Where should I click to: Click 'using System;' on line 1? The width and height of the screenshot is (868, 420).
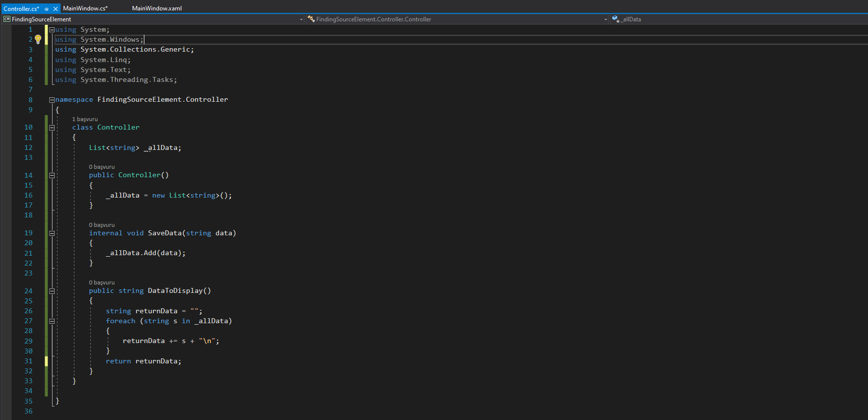(x=82, y=30)
